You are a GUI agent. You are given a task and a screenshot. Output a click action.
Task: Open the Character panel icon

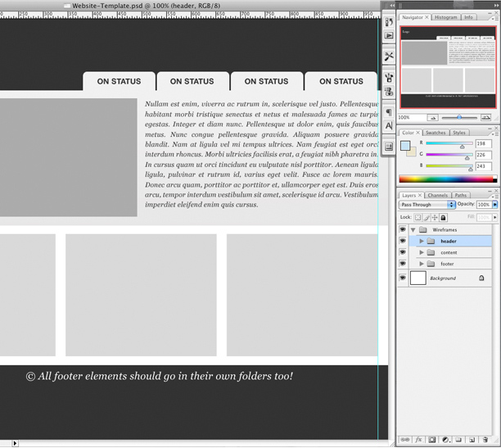(x=389, y=125)
